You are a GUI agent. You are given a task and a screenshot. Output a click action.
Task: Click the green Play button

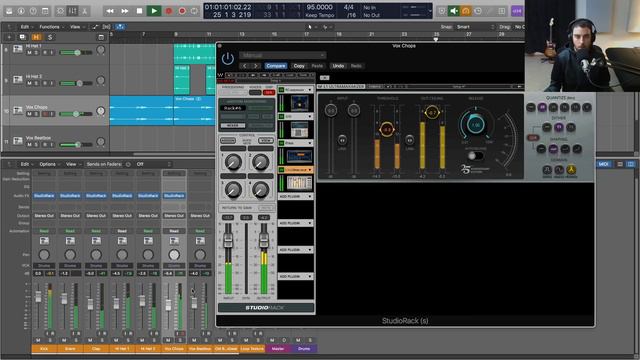pos(154,11)
